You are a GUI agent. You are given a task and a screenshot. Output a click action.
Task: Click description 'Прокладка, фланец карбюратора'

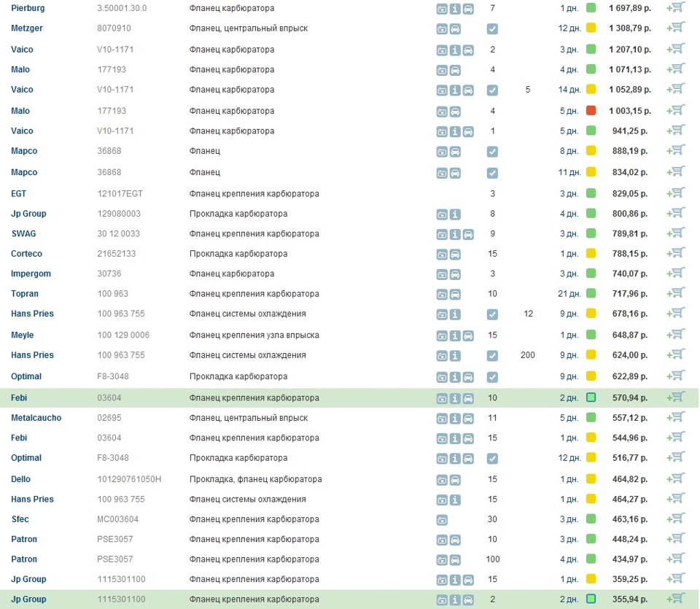point(256,479)
